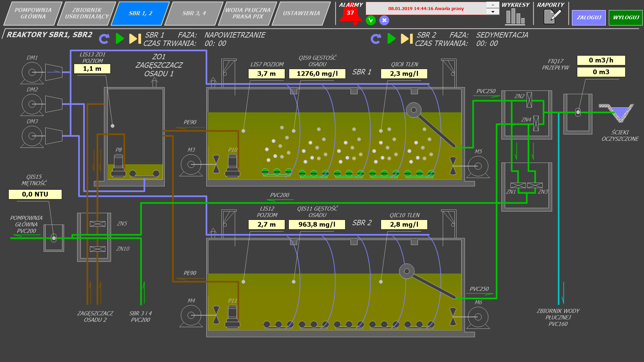Click blower DM1 symbol
Viewport: 644px width, 362px height.
(32, 72)
